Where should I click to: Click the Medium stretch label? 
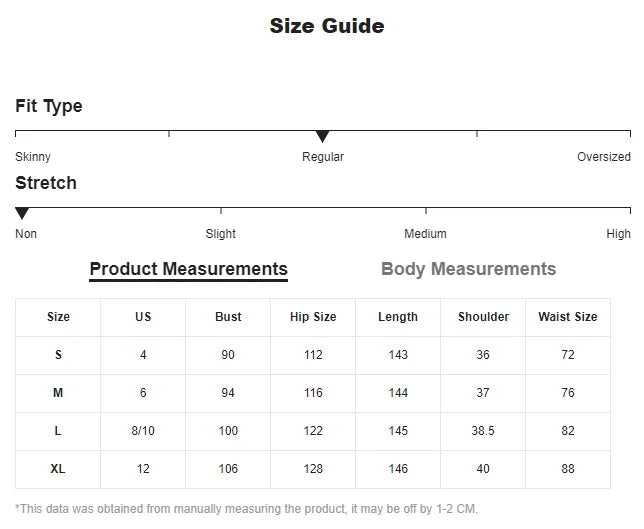pyautogui.click(x=425, y=234)
